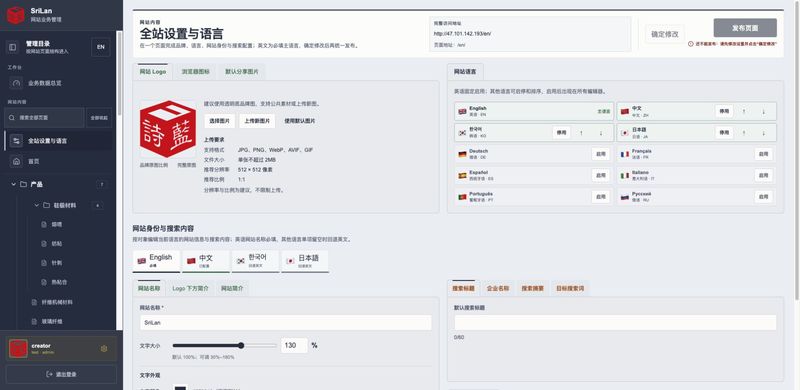This screenshot has height=390, width=800.
Task: Click the 确定修改 button
Action: click(x=665, y=34)
